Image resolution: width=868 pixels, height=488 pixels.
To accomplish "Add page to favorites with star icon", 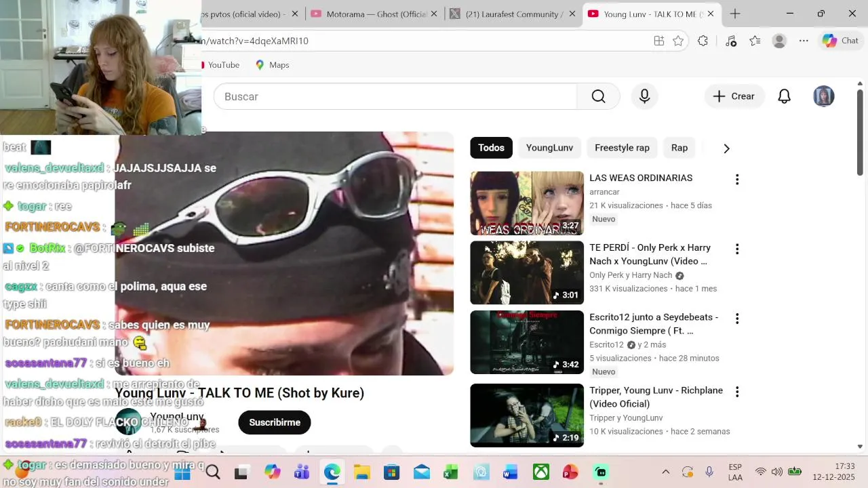I will point(678,41).
